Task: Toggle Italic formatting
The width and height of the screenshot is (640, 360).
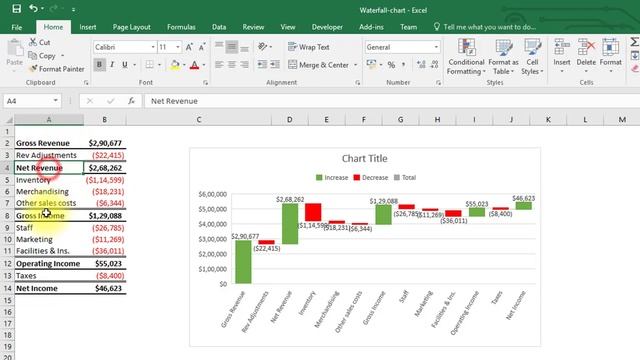Action: pyautogui.click(x=112, y=64)
